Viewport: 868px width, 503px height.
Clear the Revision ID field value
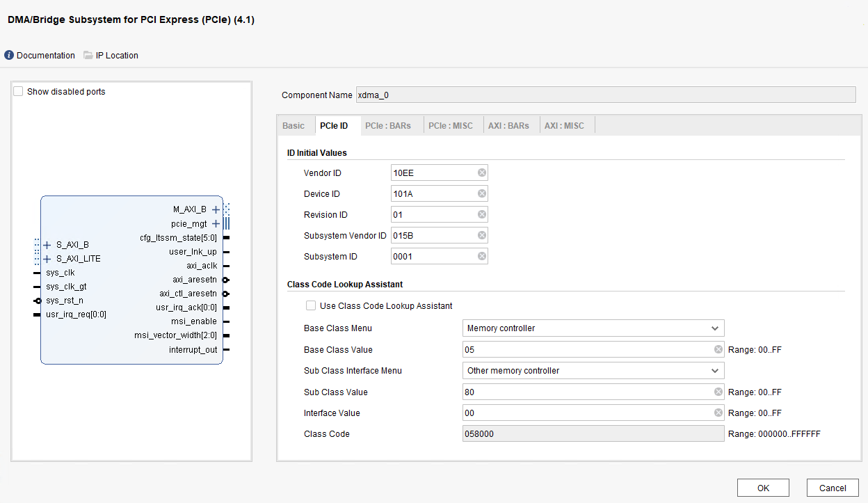point(481,214)
